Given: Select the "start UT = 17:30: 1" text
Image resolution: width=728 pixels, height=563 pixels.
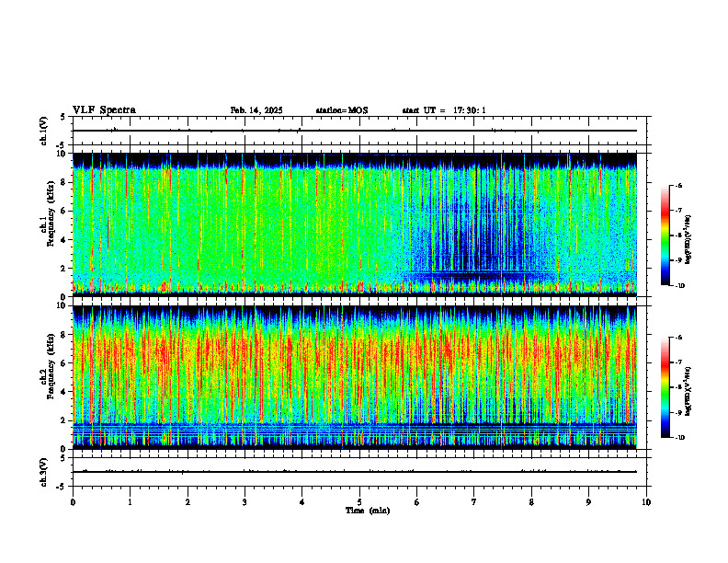Looking at the screenshot, I should click(444, 110).
